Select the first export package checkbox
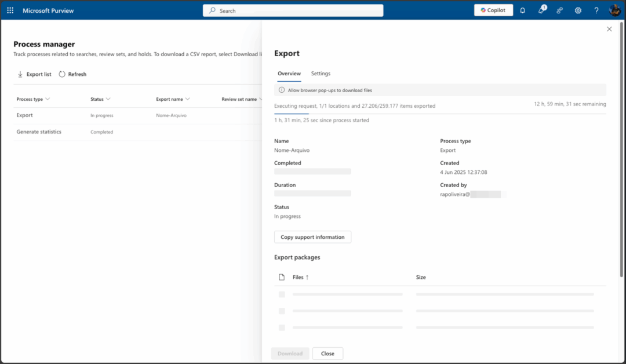The height and width of the screenshot is (364, 626). pos(282,294)
